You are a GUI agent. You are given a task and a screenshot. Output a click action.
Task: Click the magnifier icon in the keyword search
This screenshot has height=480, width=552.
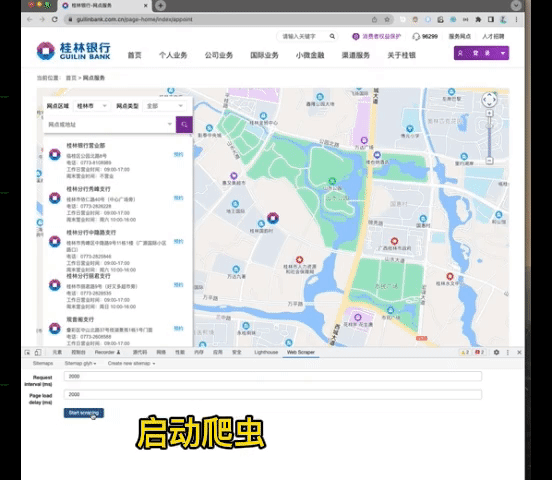(x=332, y=36)
